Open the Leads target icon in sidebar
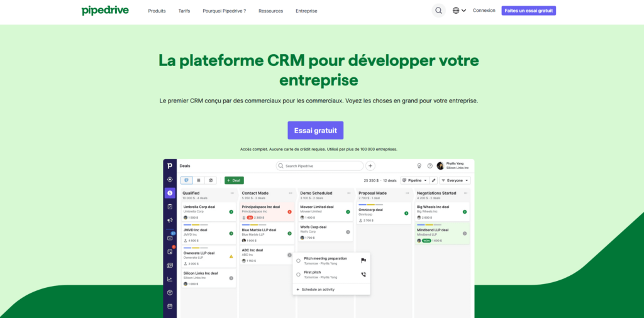This screenshot has height=318, width=644. (170, 179)
